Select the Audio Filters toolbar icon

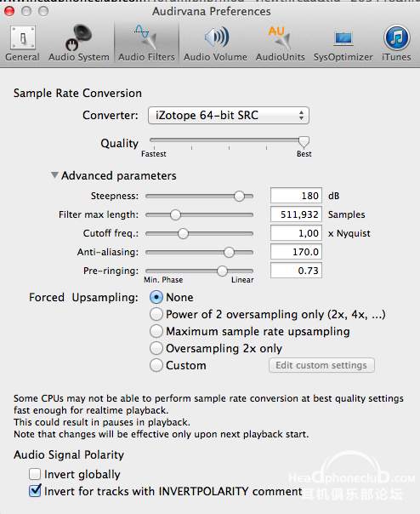[x=146, y=43]
